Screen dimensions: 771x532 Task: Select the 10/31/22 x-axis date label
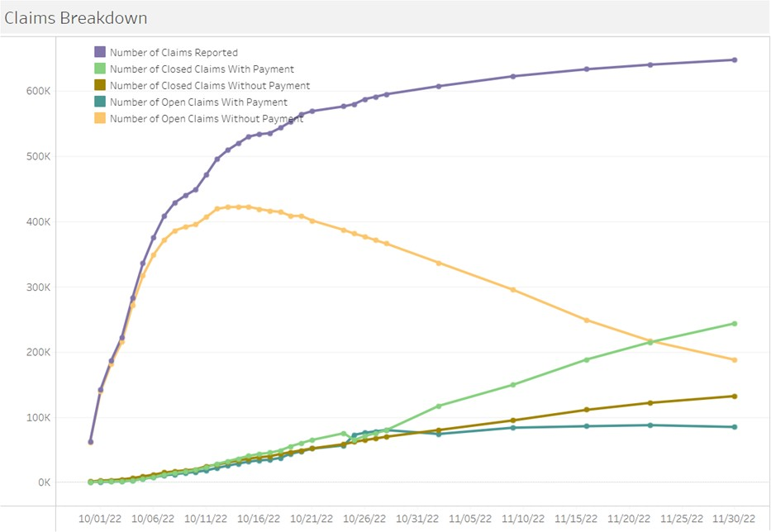coord(417,519)
